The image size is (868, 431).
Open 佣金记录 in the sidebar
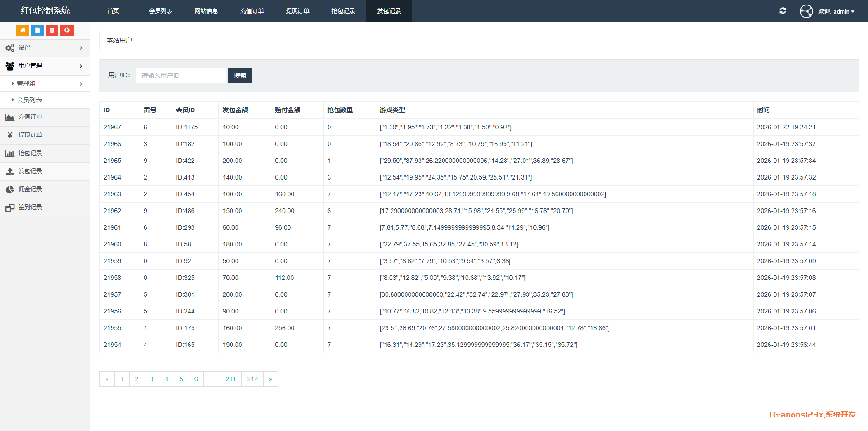tap(30, 189)
